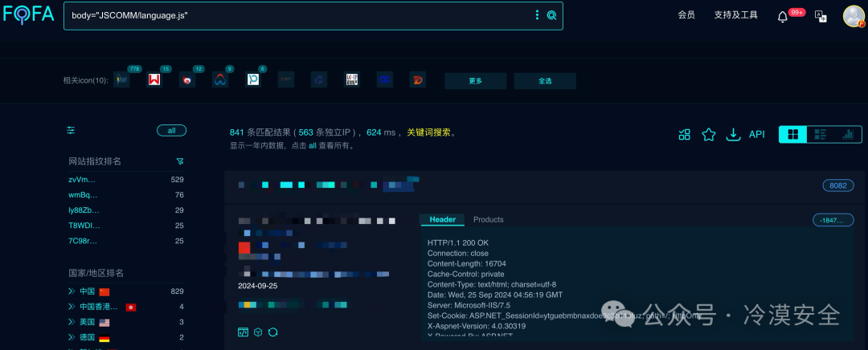Open the user avatar profile
The image size is (868, 350).
[x=854, y=16]
